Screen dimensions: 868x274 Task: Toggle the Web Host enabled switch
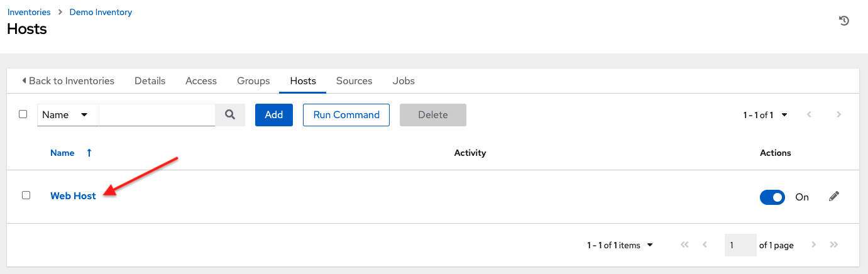[x=772, y=197]
